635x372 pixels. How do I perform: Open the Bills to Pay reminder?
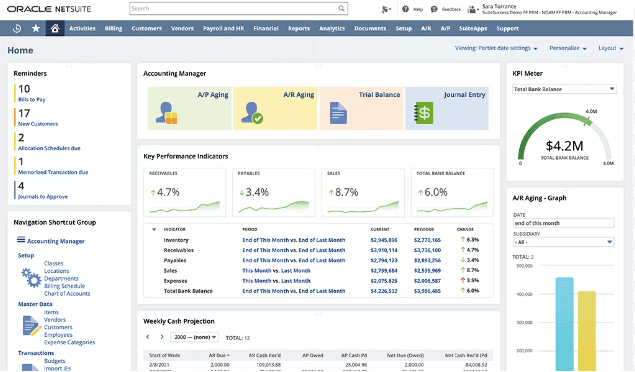coord(32,100)
